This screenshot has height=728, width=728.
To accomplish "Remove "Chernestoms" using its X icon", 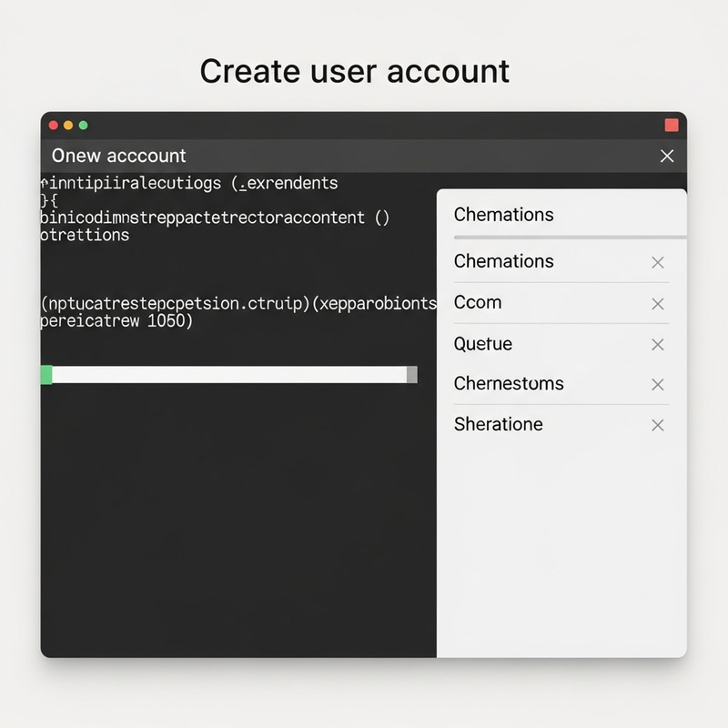I will point(657,385).
